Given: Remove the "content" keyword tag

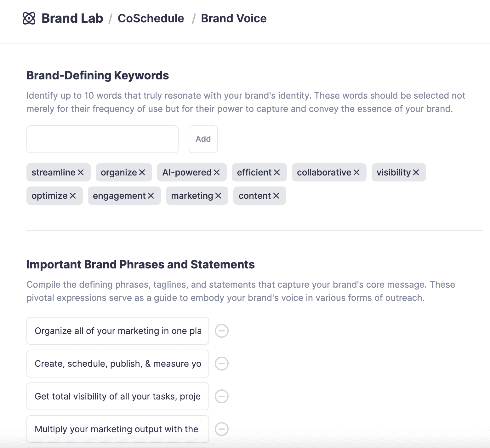Looking at the screenshot, I should (x=276, y=196).
